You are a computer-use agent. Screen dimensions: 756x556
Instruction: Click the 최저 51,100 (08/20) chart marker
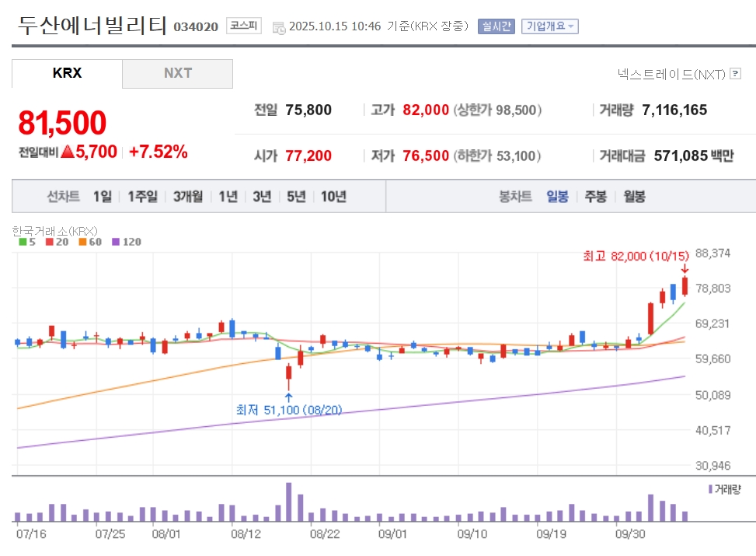coord(289,410)
